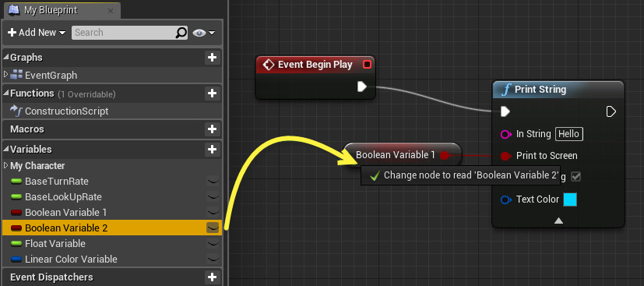Add a new variable with the plus button
This screenshot has height=286, width=644.
[x=212, y=149]
